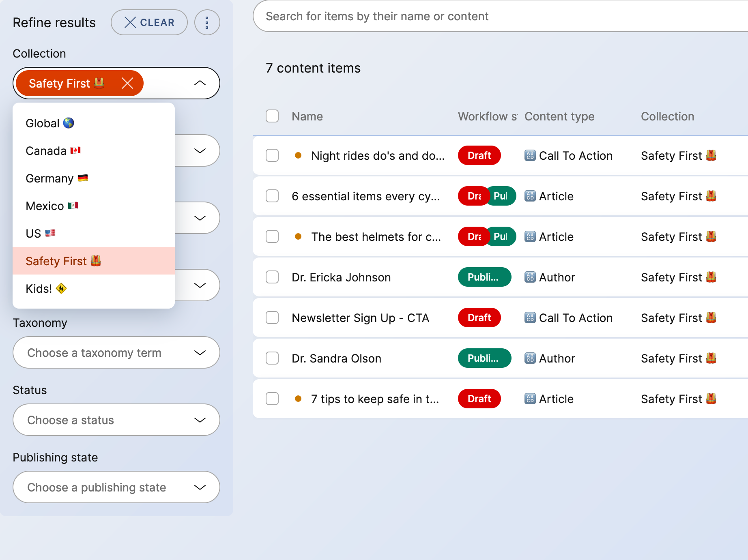The image size is (748, 560).
Task: Click the orange unsaved dot on Night rides row
Action: [299, 155]
